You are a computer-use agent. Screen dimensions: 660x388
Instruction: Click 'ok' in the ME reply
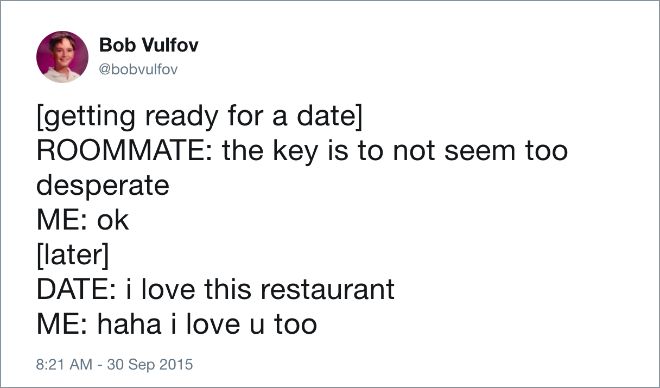tap(113, 220)
